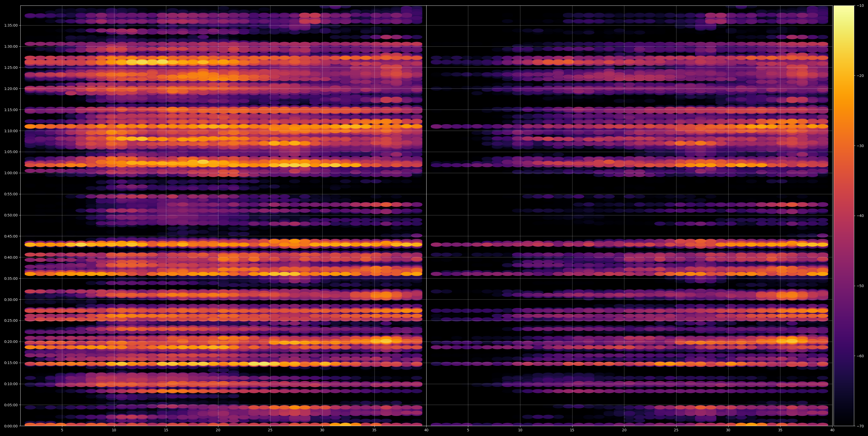Click the −60 colorbar tick label
The height and width of the screenshot is (436, 868).
pos(860,356)
